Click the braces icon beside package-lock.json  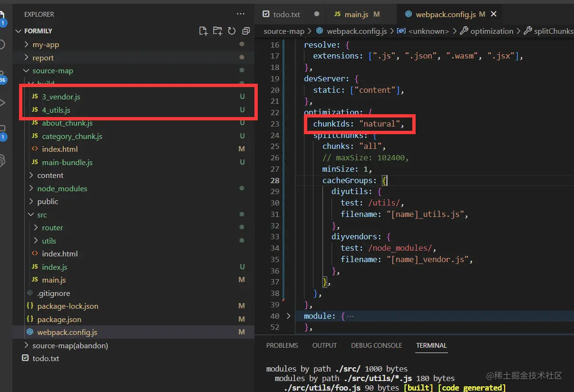click(30, 306)
